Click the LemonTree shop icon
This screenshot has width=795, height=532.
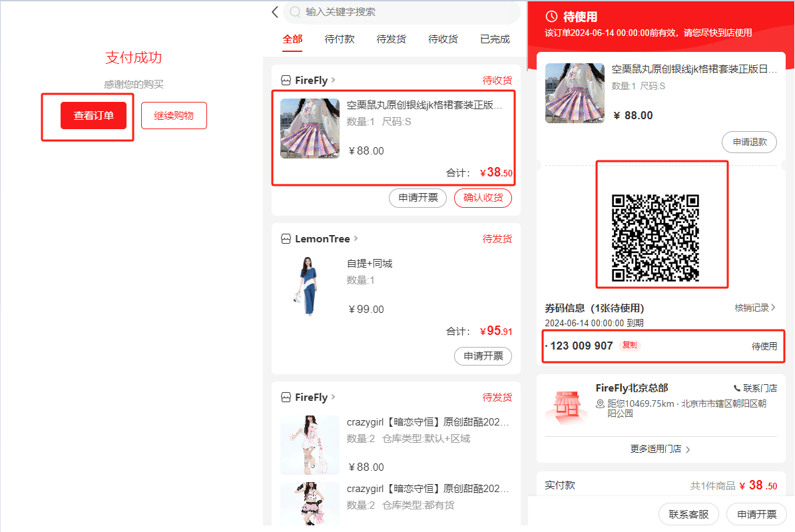pyautogui.click(x=286, y=238)
